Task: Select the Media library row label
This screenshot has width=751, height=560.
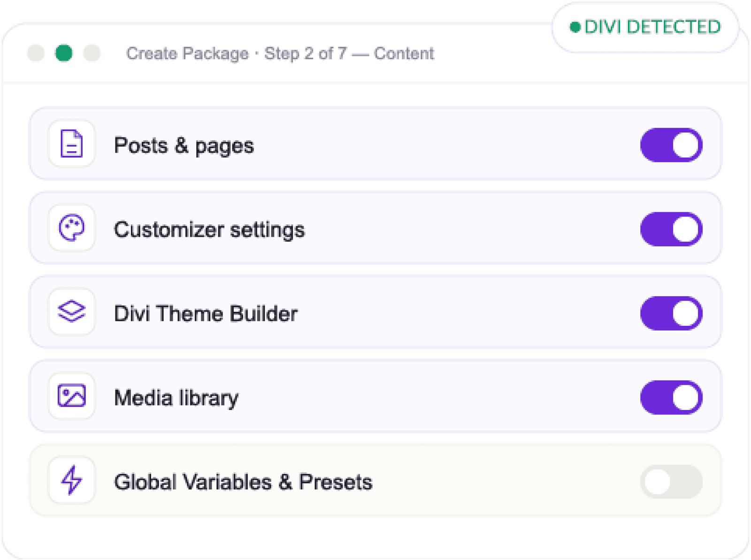Action: (x=176, y=398)
